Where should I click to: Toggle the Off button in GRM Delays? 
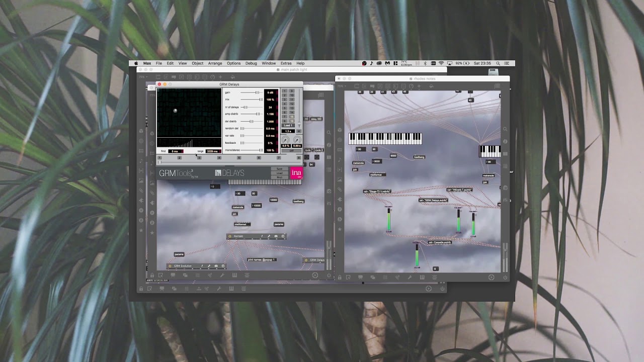pyautogui.click(x=291, y=151)
